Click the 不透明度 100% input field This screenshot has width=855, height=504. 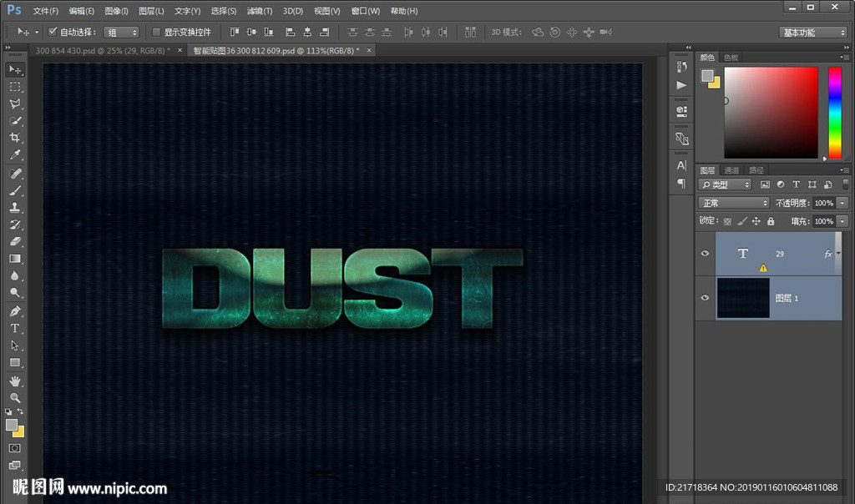pos(824,203)
